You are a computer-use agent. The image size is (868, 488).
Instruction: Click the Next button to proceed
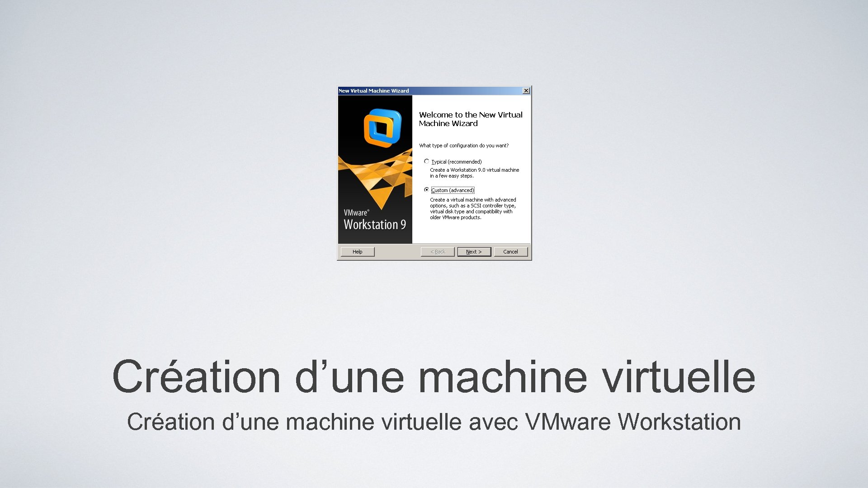tap(473, 251)
